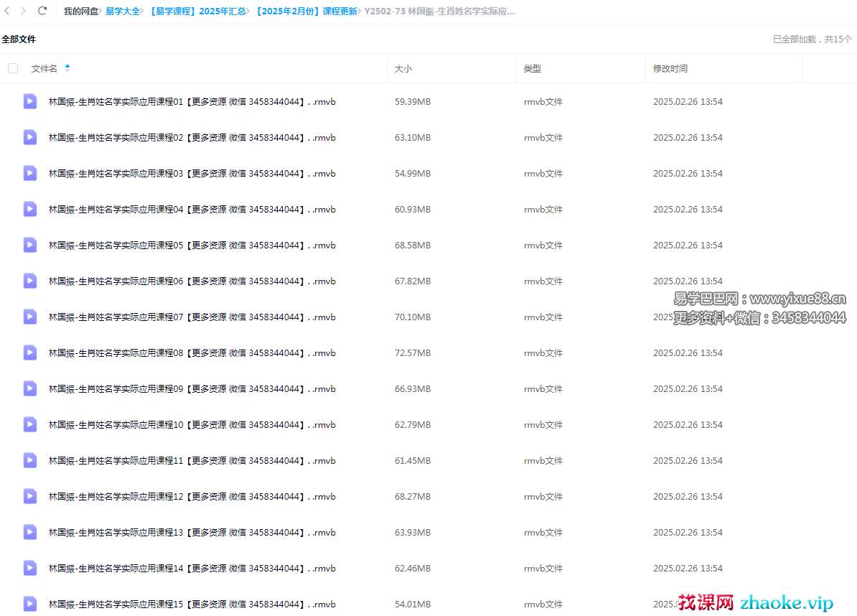Screen dimensions: 857x616
Task: Open 【2025年2月份】课程更新 breadcrumb
Action: click(306, 11)
